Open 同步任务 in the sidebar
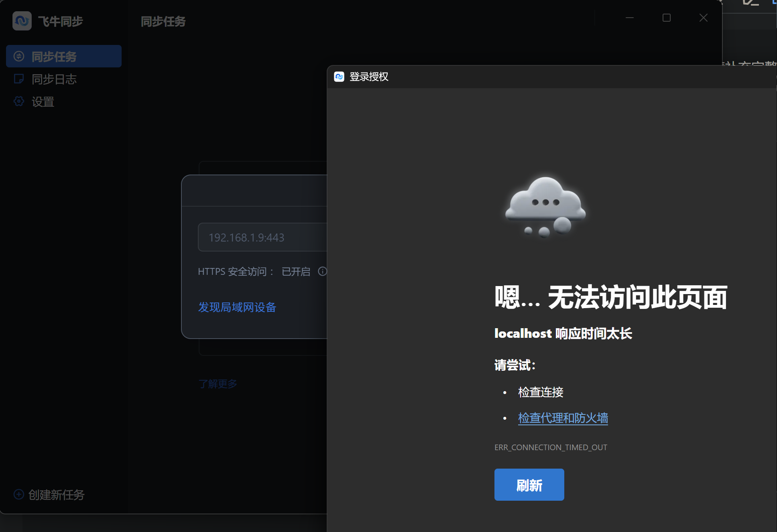The image size is (777, 532). (64, 56)
